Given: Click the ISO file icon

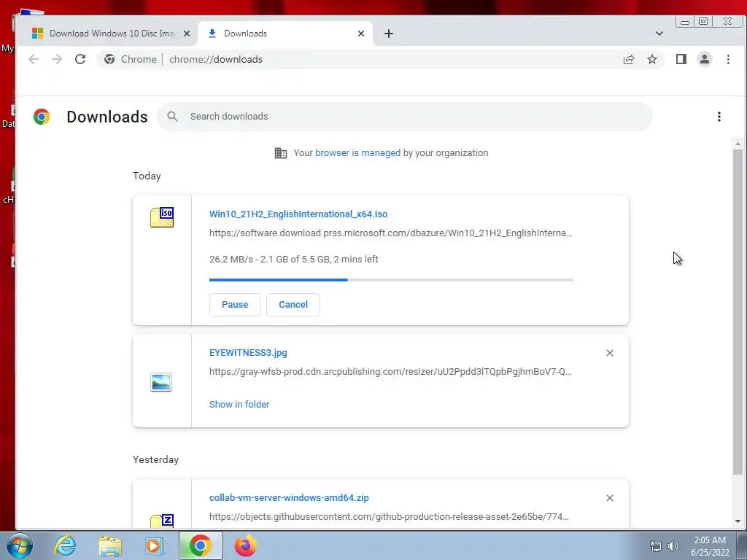Looking at the screenshot, I should click(162, 217).
